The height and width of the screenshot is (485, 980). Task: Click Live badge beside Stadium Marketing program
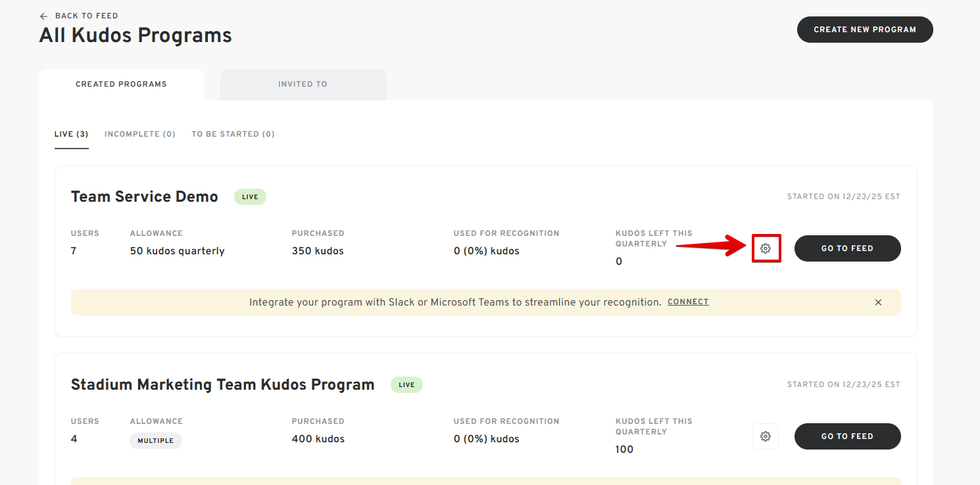pyautogui.click(x=406, y=384)
